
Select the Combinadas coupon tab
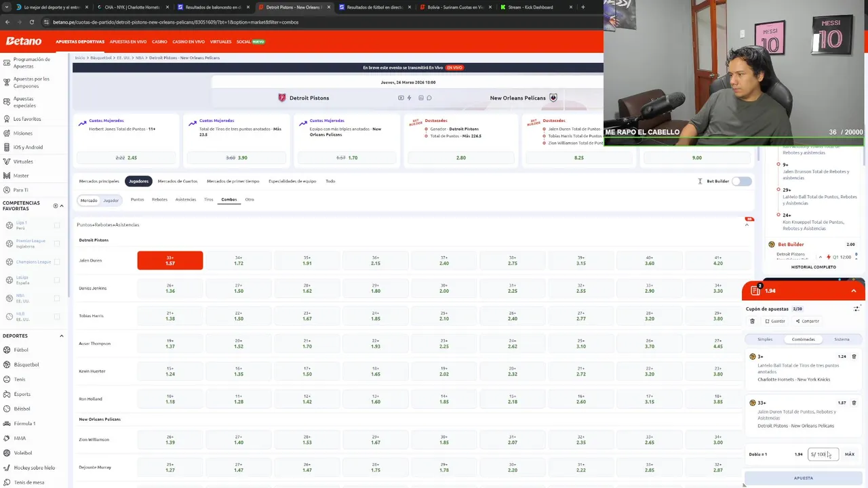tap(804, 339)
